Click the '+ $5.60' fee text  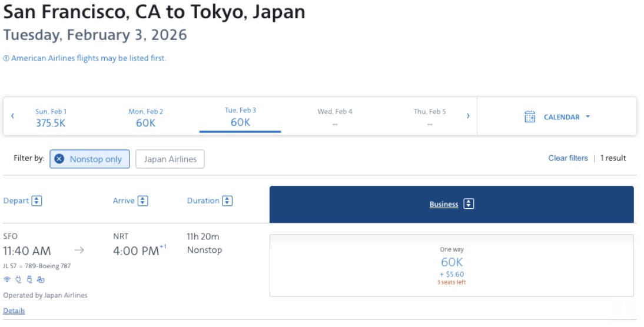pos(452,274)
